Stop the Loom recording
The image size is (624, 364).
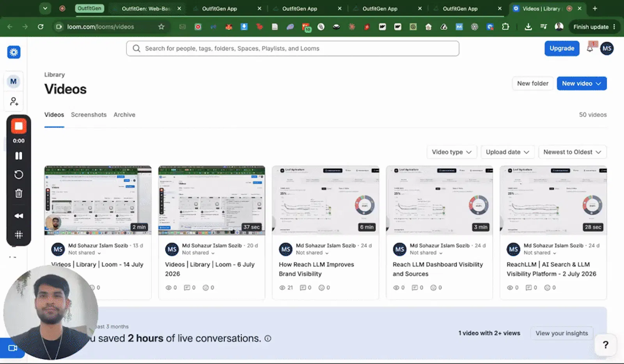coord(19,126)
